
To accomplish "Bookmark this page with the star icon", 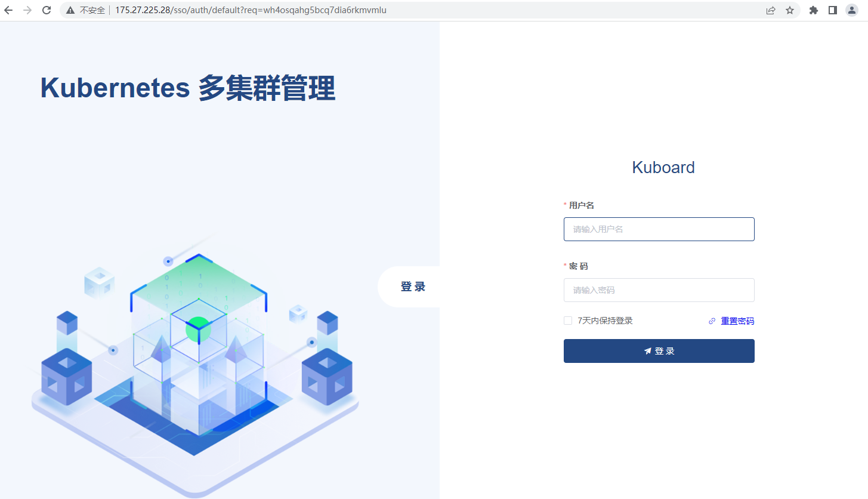I will 790,10.
